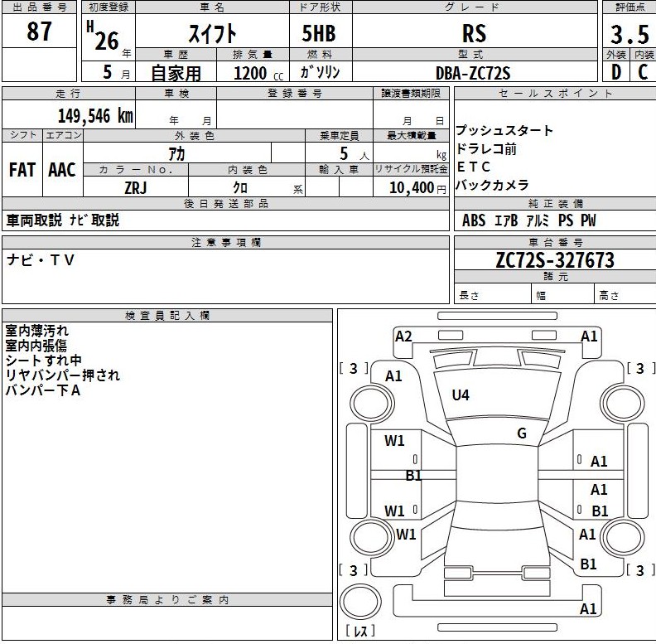Screen dimensions: 656x644
Task: Select the exterior color アカ
Action: [x=177, y=153]
